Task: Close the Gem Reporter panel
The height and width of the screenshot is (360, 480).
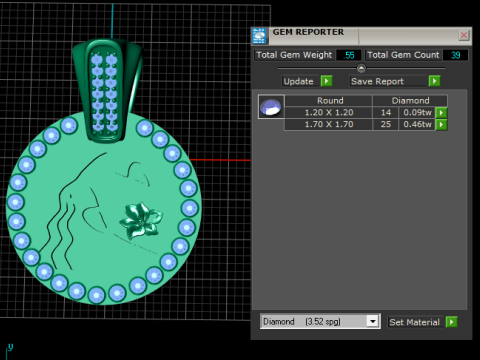Action: tap(464, 35)
